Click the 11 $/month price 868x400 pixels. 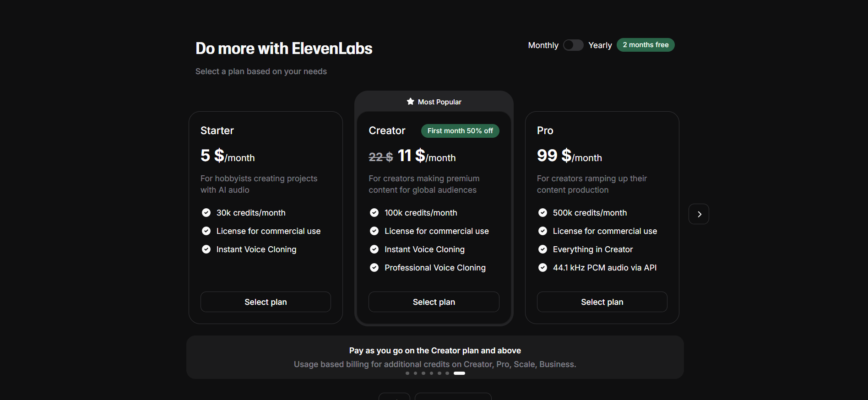(427, 156)
